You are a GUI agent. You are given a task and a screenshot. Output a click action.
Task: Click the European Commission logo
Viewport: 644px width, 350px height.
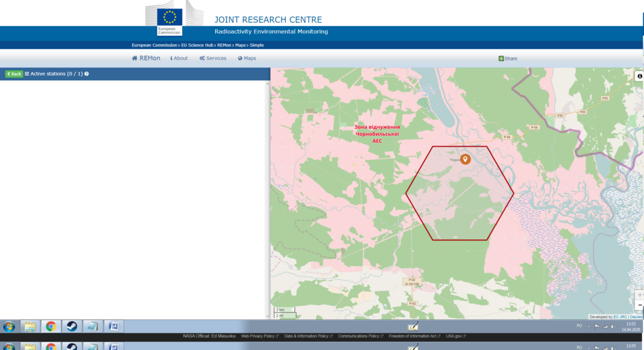[169, 21]
